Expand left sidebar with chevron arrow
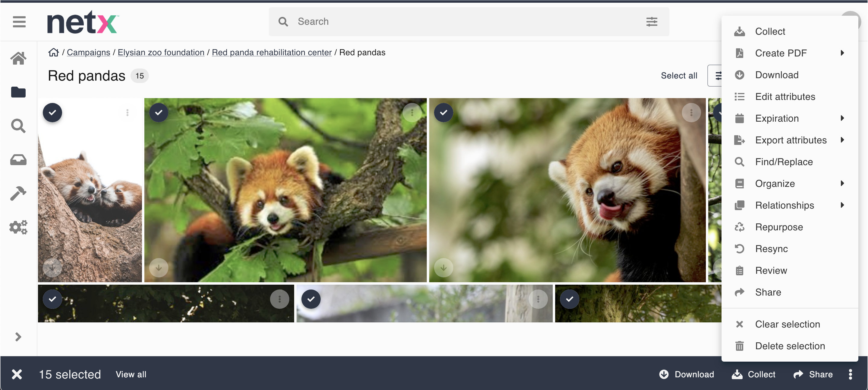 (18, 337)
